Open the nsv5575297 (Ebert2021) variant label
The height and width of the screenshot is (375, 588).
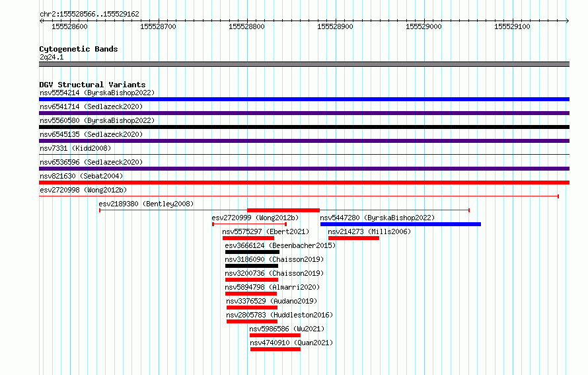[266, 231]
